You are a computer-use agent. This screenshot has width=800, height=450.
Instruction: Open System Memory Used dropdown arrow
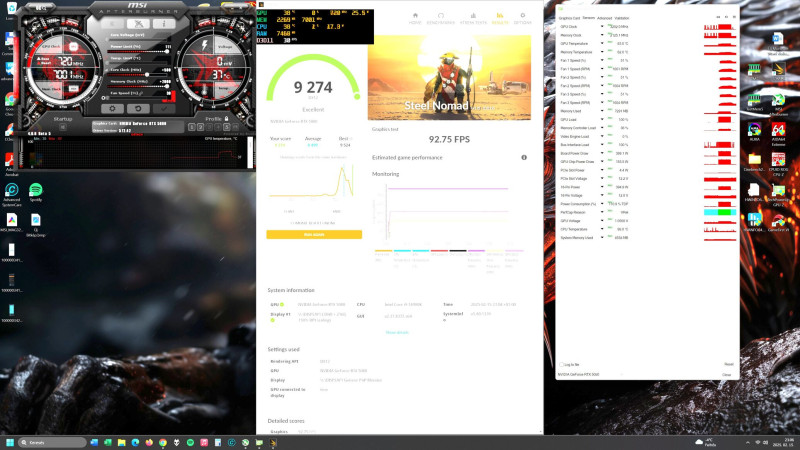click(602, 238)
